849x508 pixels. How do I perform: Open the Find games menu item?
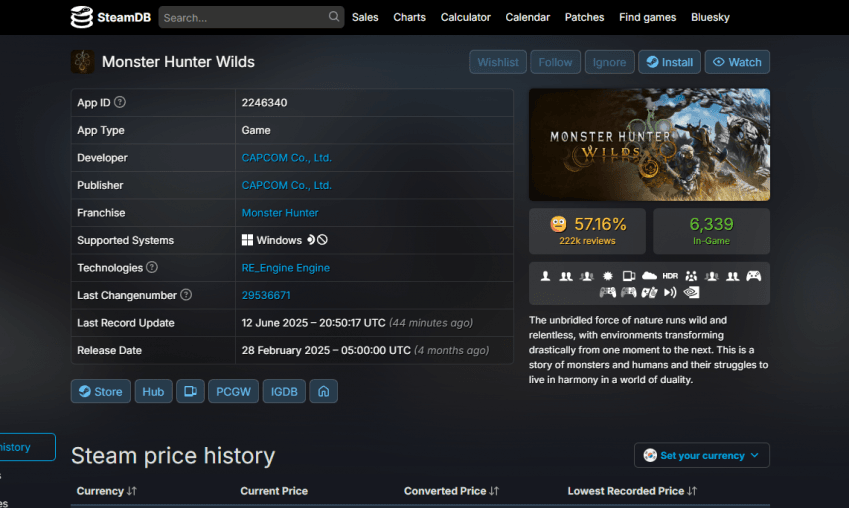coord(648,17)
